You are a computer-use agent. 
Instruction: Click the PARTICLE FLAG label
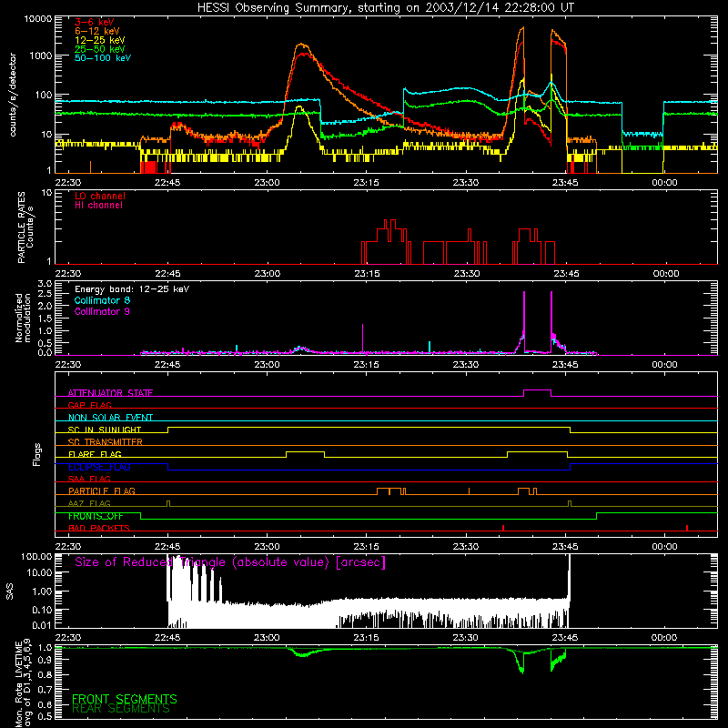coord(102,490)
